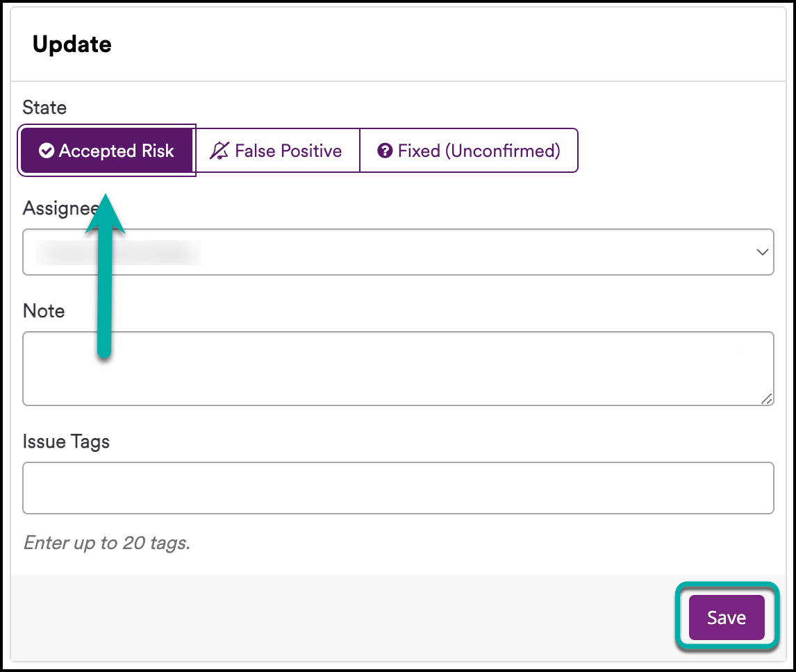Choose the Fixed (Unconfirmed) state option
This screenshot has height=672, width=796.
pos(469,151)
